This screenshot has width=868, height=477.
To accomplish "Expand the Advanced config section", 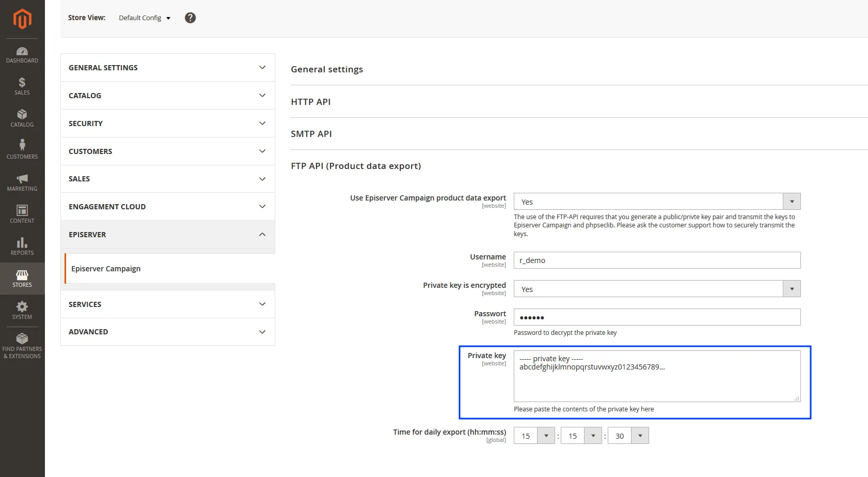I will click(168, 332).
